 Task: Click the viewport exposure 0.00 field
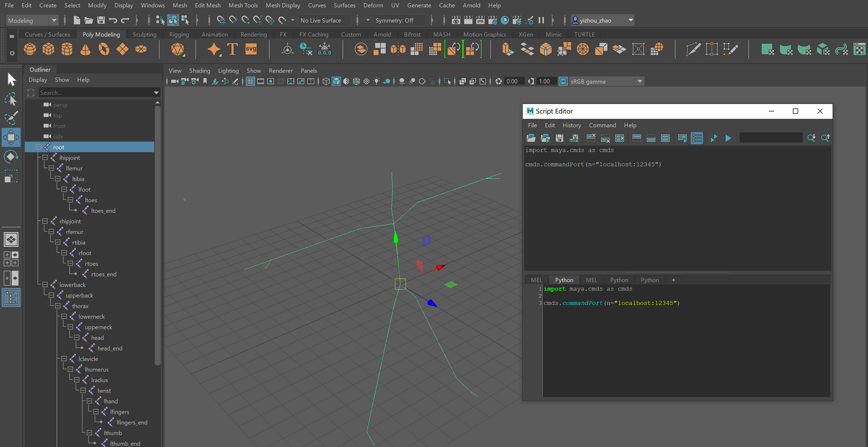click(514, 81)
